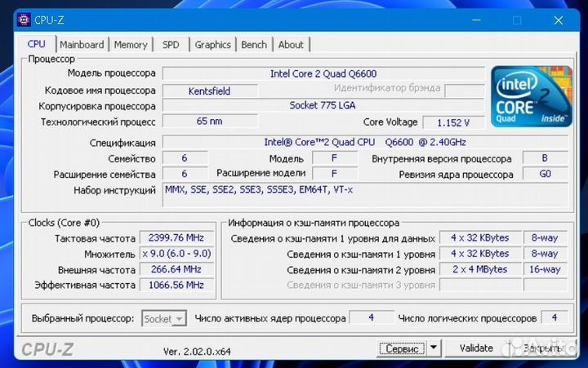This screenshot has width=588, height=368.
Task: Select the 65 nm technology value
Action: click(210, 122)
